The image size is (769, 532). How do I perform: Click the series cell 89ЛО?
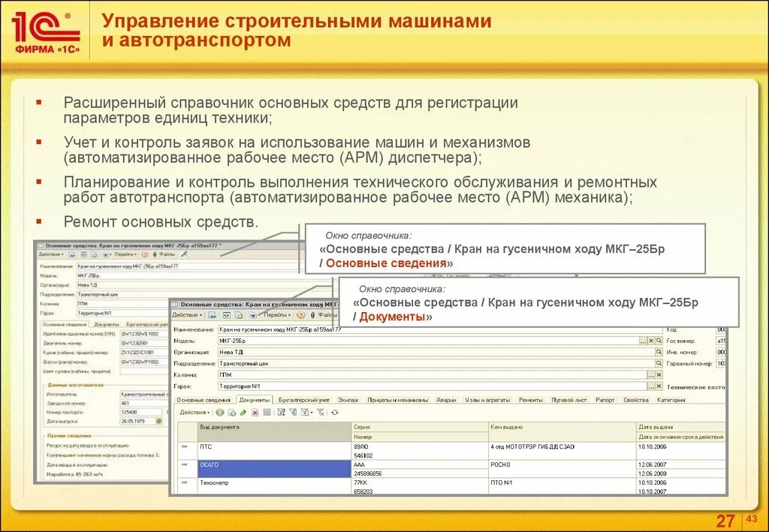click(421, 446)
